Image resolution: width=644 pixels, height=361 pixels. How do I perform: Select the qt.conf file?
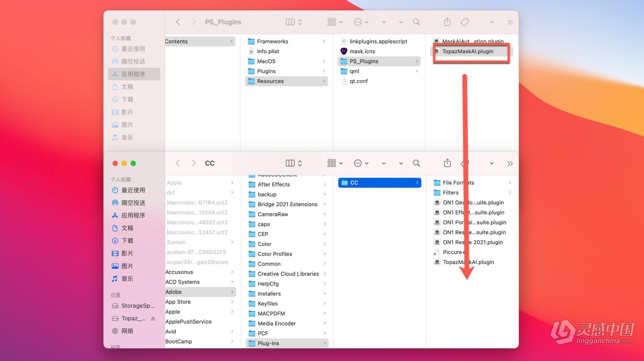click(x=379, y=81)
